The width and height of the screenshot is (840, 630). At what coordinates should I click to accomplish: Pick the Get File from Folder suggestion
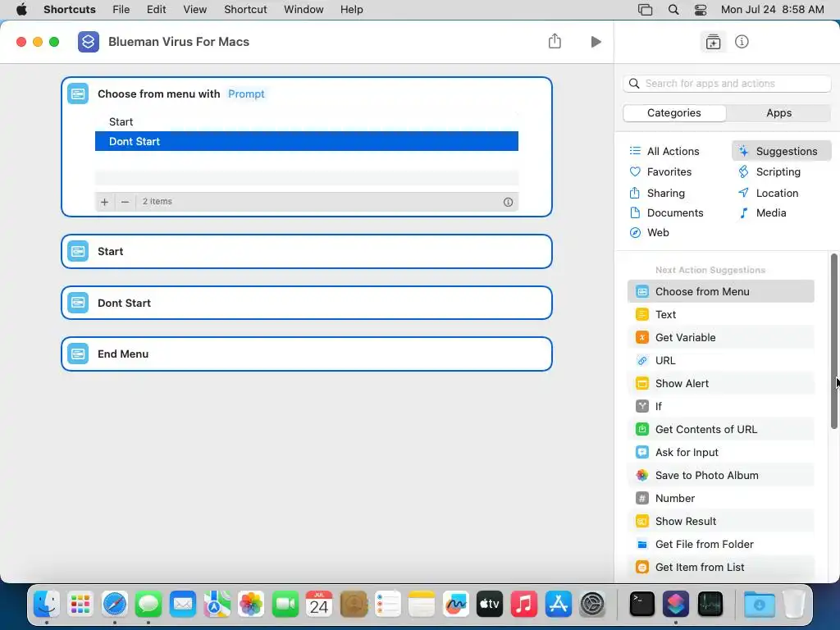[x=720, y=545]
